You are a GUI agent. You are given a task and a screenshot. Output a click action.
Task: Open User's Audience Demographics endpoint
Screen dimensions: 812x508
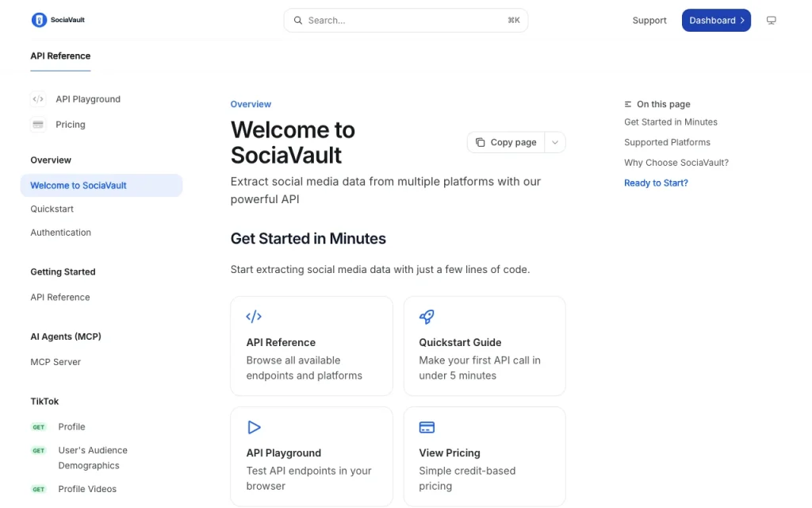pyautogui.click(x=93, y=458)
